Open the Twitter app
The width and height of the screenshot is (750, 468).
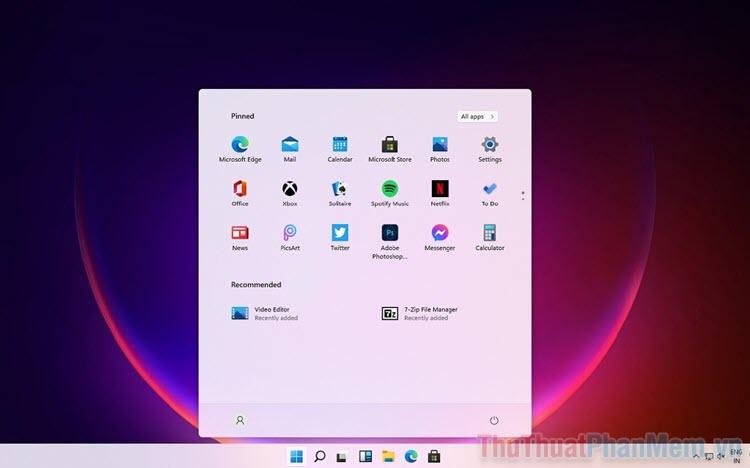click(x=340, y=238)
